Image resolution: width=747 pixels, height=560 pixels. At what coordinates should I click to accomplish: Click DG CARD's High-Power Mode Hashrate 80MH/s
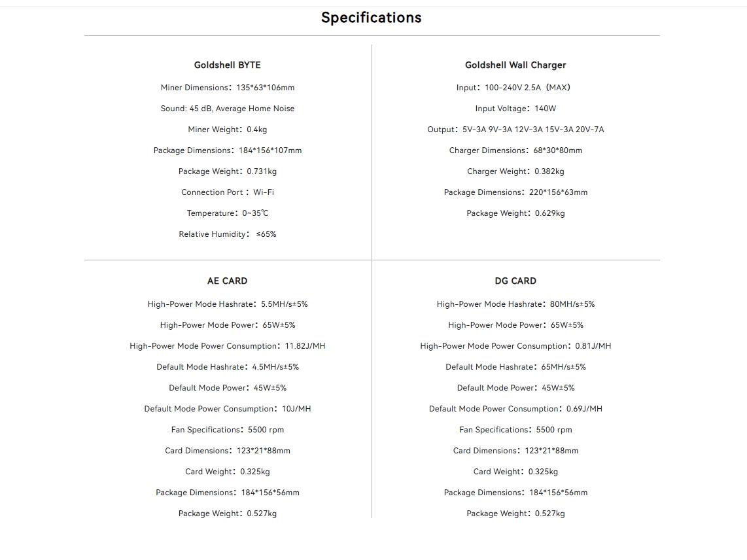tap(515, 304)
